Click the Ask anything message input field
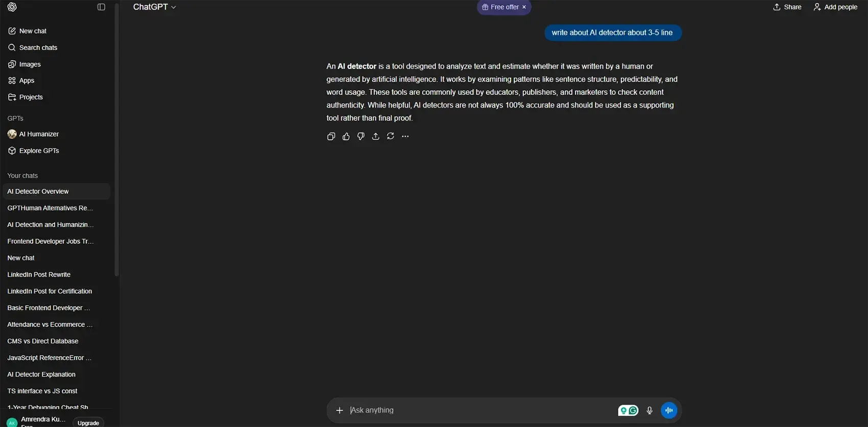Screen dimensions: 868x427 tap(480, 410)
